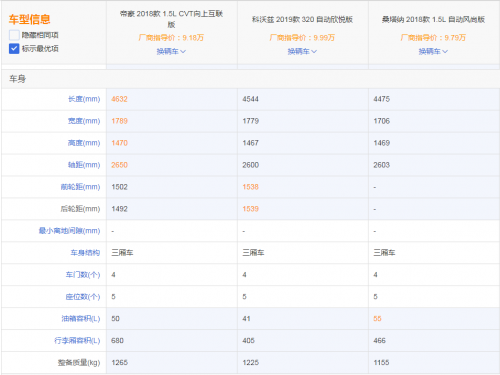The width and height of the screenshot is (500, 375).
Task: Select the highlighted height value 1470
Action: [119, 143]
